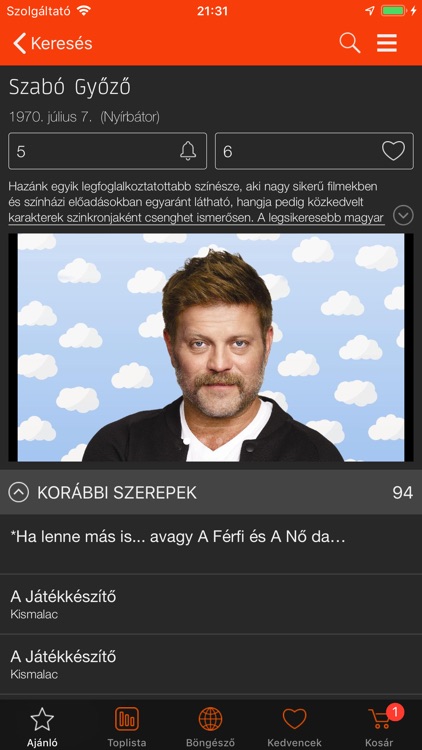
Task: Tap the heart favorite icon
Action: (393, 151)
